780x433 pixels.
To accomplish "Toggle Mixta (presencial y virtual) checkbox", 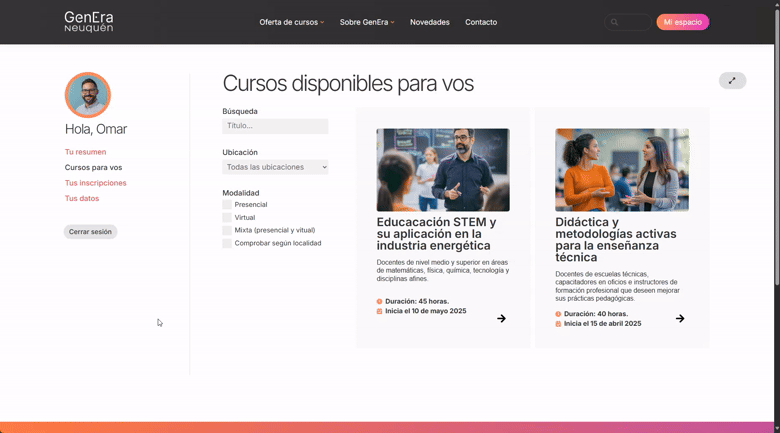I will pos(227,231).
